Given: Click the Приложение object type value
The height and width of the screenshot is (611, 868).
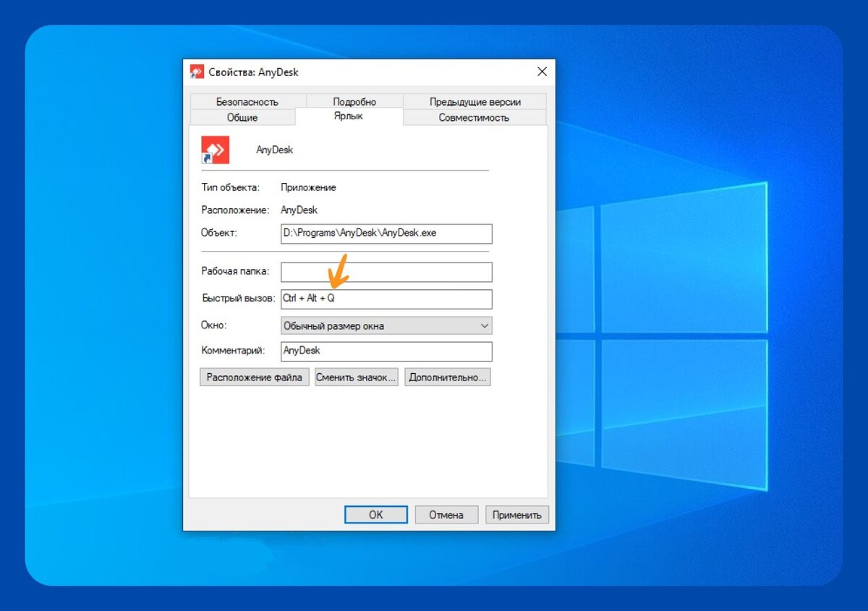Looking at the screenshot, I should pyautogui.click(x=308, y=187).
